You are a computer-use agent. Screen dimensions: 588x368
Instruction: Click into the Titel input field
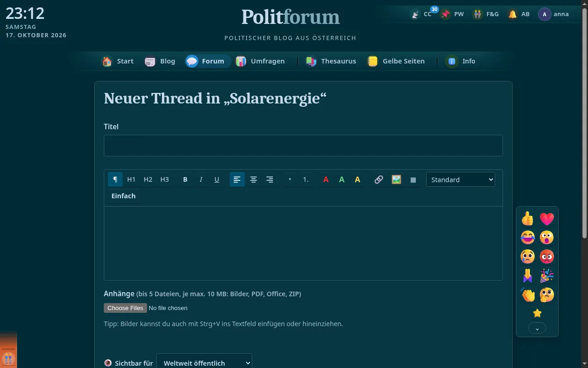pyautogui.click(x=303, y=145)
